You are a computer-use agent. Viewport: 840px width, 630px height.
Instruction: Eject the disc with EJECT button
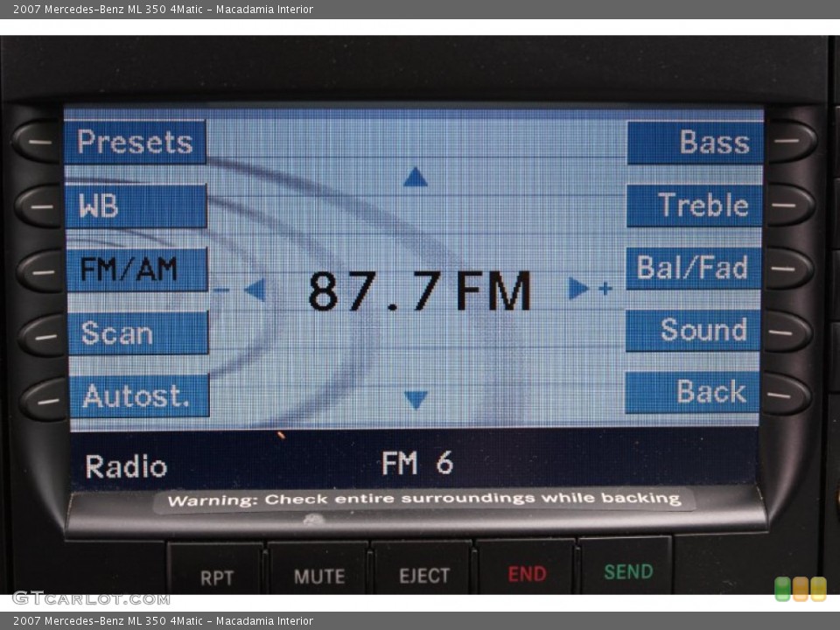(x=423, y=568)
